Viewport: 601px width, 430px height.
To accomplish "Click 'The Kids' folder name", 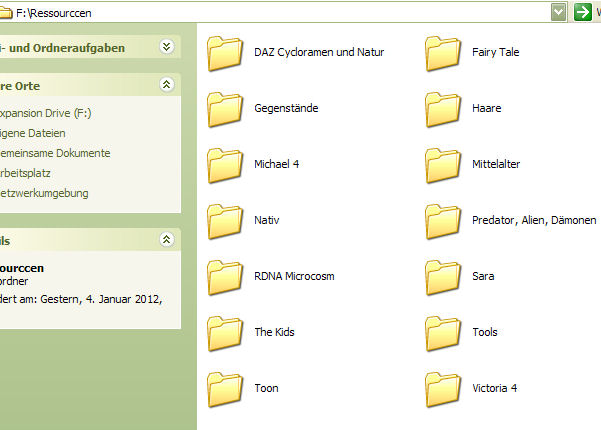I will pos(274,332).
